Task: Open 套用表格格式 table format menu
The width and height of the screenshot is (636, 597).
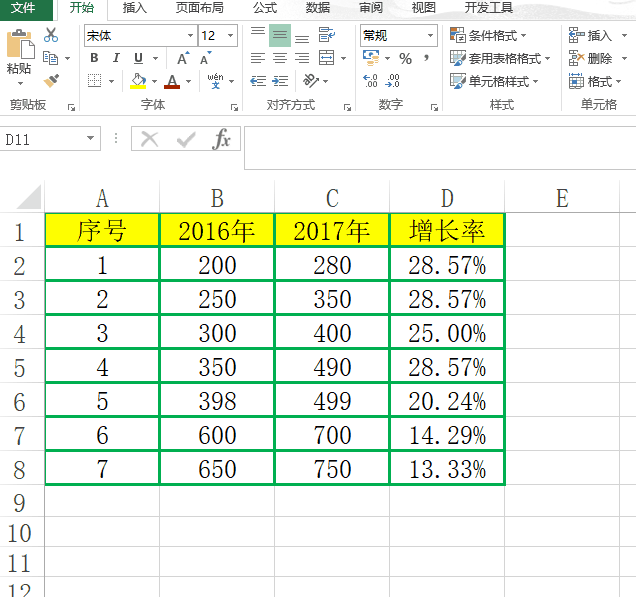Action: tap(500, 58)
